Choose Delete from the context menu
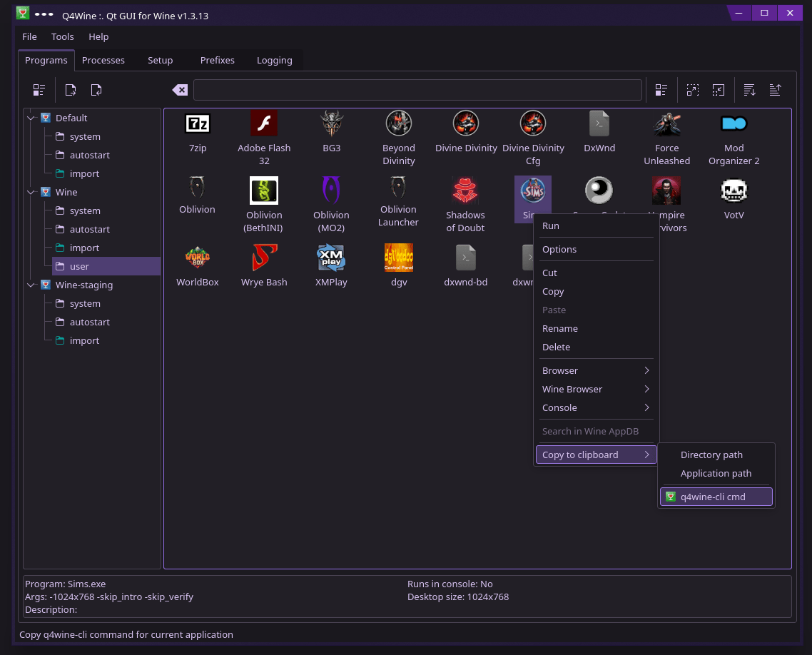The image size is (812, 655). point(596,347)
